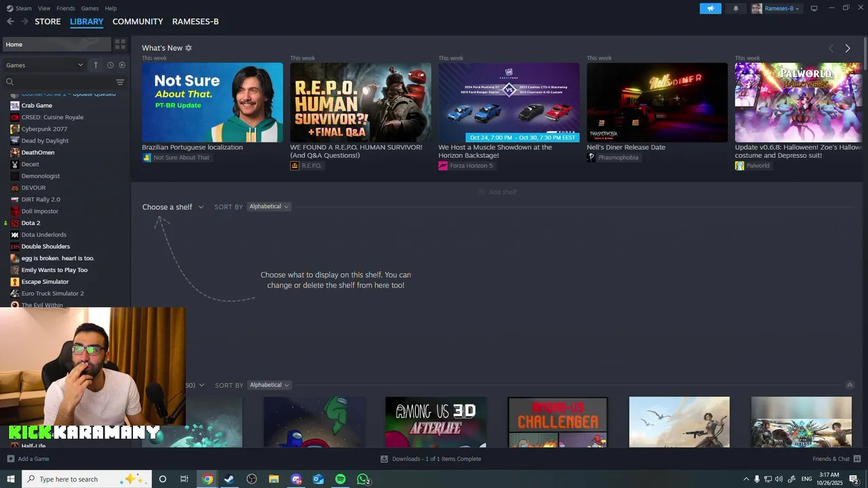The width and height of the screenshot is (868, 488).
Task: Open the notifications bell
Action: coord(736,8)
